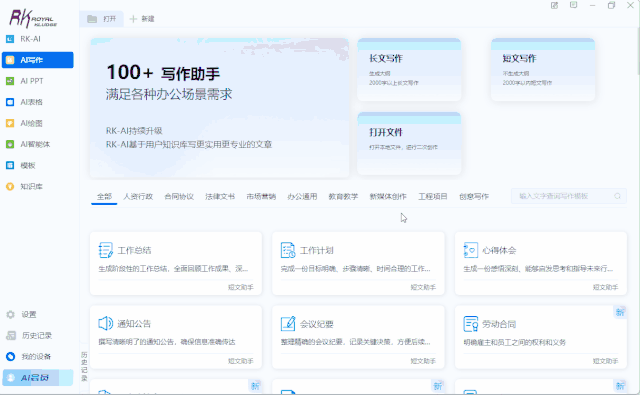The image size is (640, 395).
Task: Click the 心得体会 card description text
Action: point(538,269)
